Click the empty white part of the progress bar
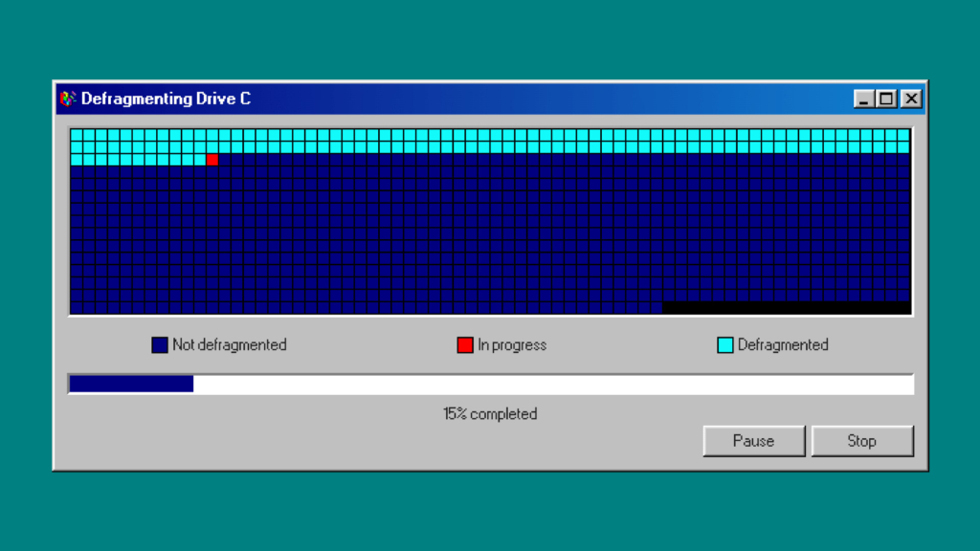This screenshot has height=551, width=980. [553, 385]
